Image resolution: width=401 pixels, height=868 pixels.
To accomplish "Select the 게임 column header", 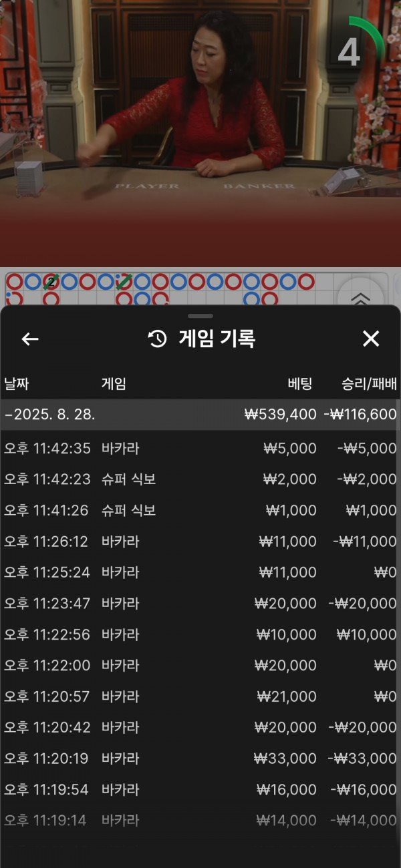I will tap(114, 384).
